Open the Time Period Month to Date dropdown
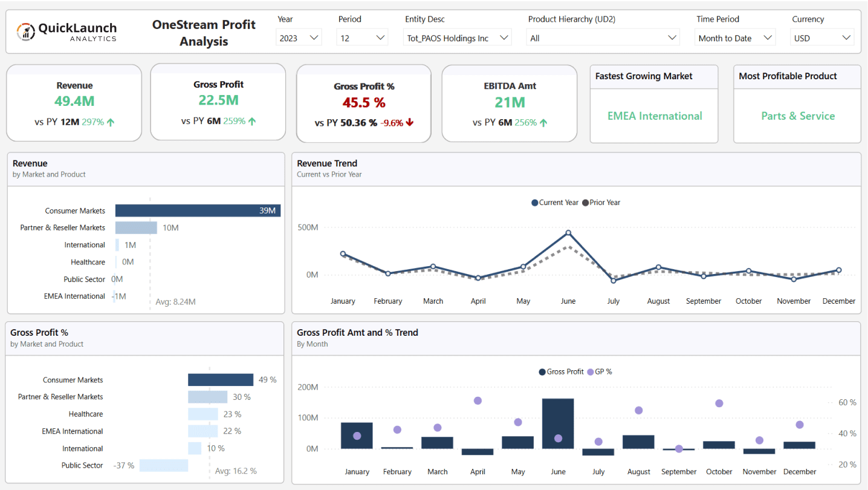The width and height of the screenshot is (868, 490). point(735,38)
